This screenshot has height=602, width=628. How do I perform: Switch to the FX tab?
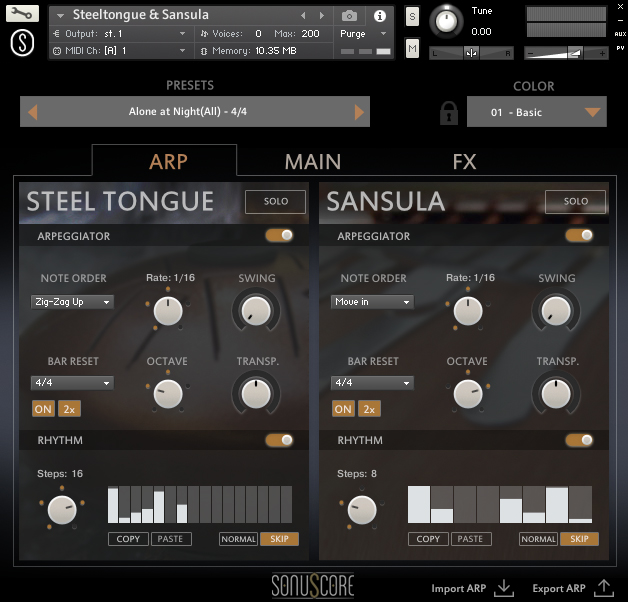pyautogui.click(x=464, y=161)
